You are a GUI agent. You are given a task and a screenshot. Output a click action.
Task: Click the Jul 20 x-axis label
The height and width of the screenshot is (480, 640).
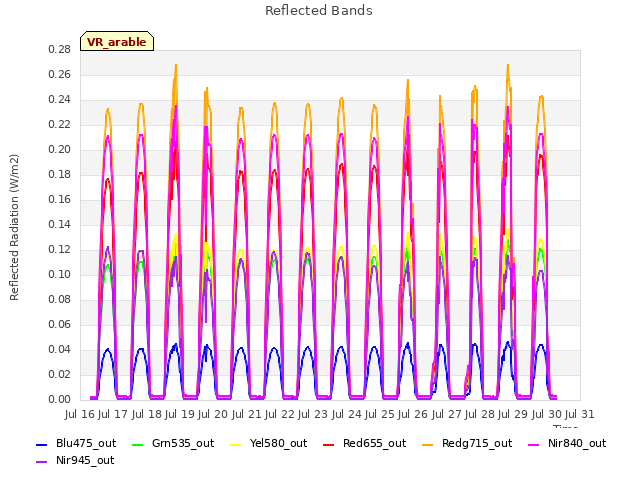[x=213, y=414]
